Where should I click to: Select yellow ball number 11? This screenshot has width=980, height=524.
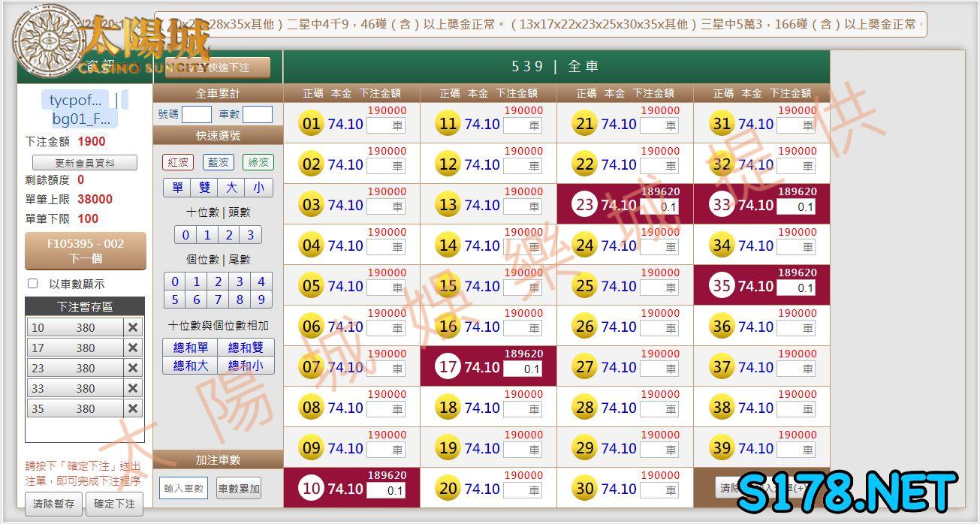click(x=448, y=124)
